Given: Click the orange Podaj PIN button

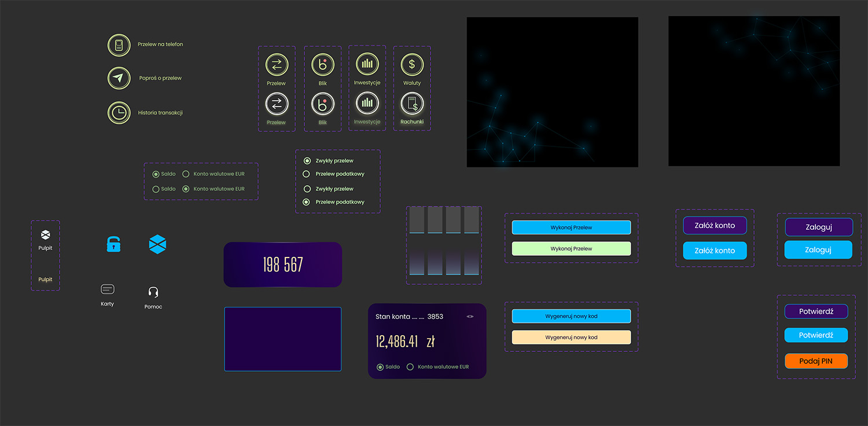Looking at the screenshot, I should tap(816, 361).
